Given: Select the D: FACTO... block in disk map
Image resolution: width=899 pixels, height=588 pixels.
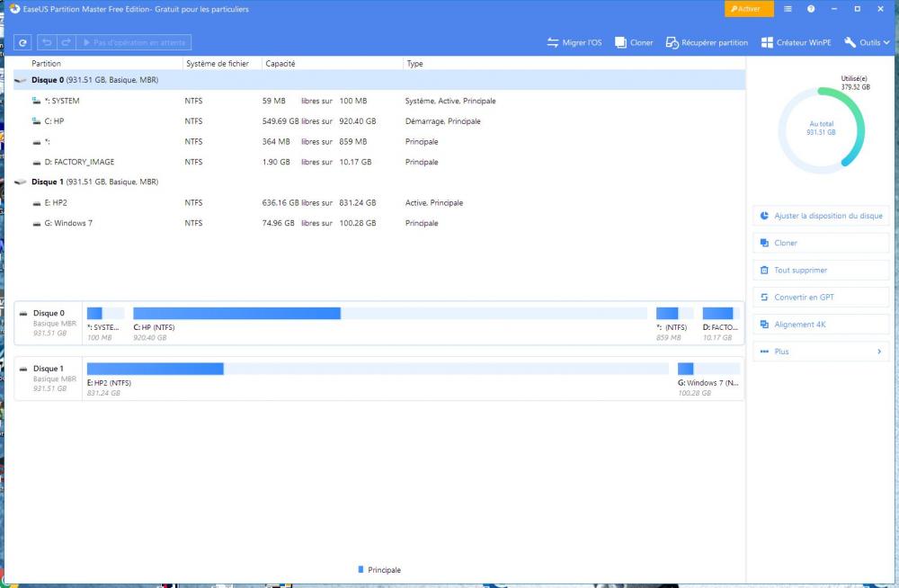Looking at the screenshot, I should tap(721, 324).
